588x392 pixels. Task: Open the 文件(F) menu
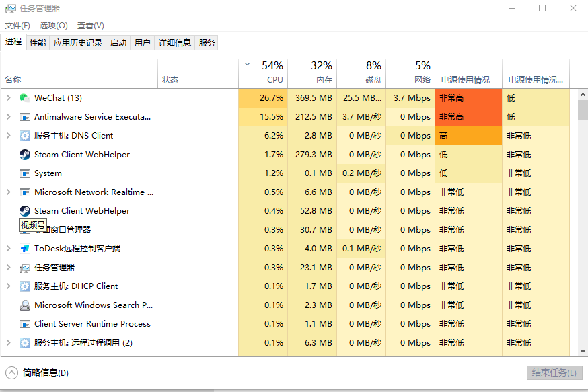[x=17, y=26]
